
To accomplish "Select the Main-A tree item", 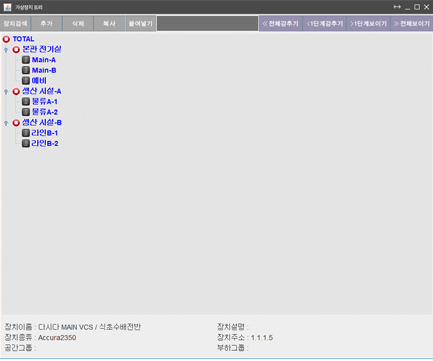I will tap(44, 60).
